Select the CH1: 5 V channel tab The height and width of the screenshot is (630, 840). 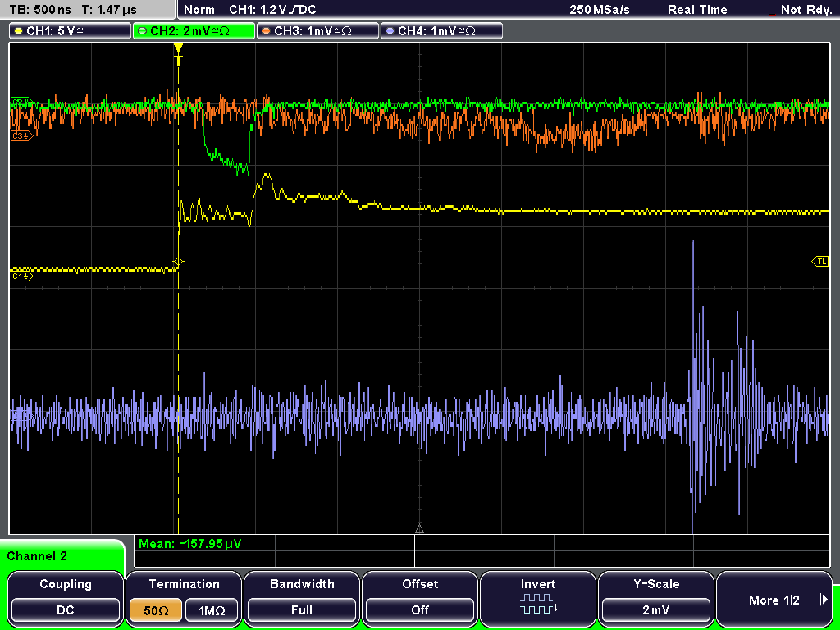(x=71, y=30)
